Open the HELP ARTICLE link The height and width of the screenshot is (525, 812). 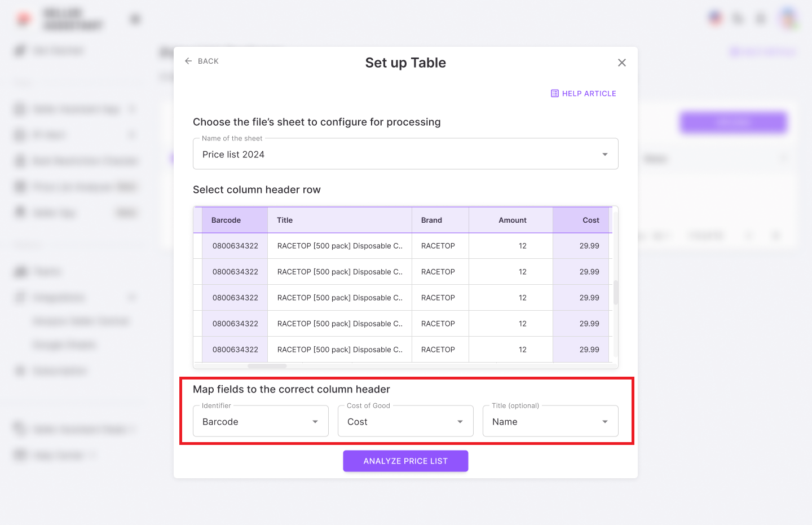(x=589, y=94)
